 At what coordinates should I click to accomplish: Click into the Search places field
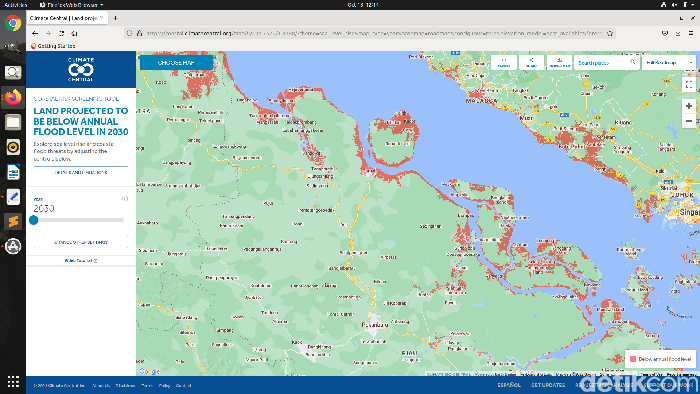tap(603, 62)
